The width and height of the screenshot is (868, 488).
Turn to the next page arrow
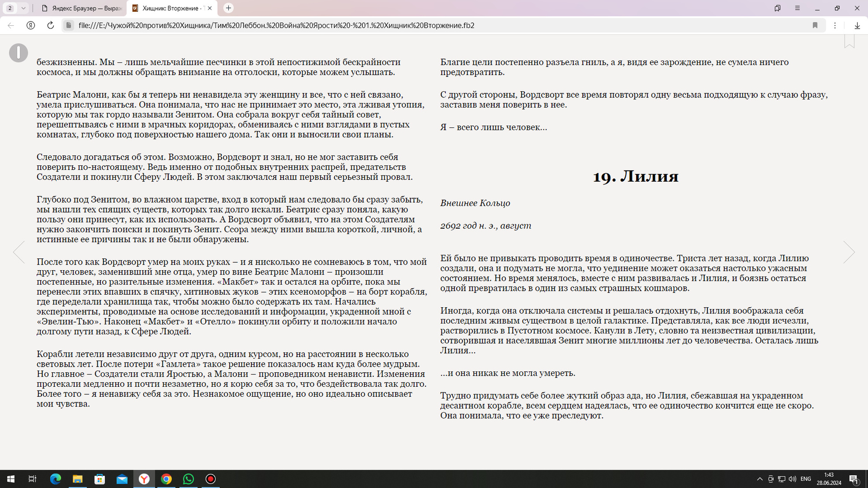pos(848,252)
